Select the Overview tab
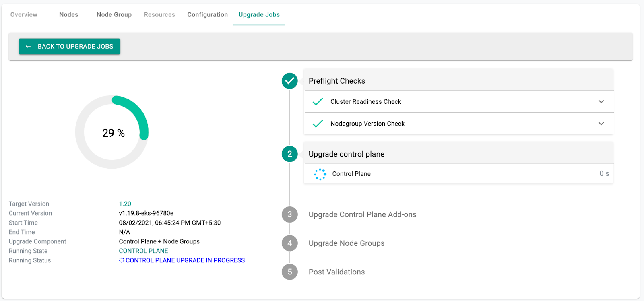This screenshot has width=644, height=301. pos(24,14)
